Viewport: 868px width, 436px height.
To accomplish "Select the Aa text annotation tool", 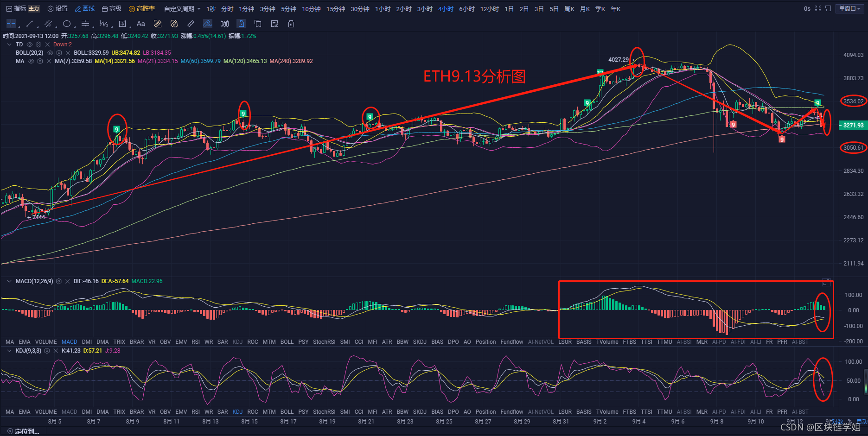I will coord(141,24).
